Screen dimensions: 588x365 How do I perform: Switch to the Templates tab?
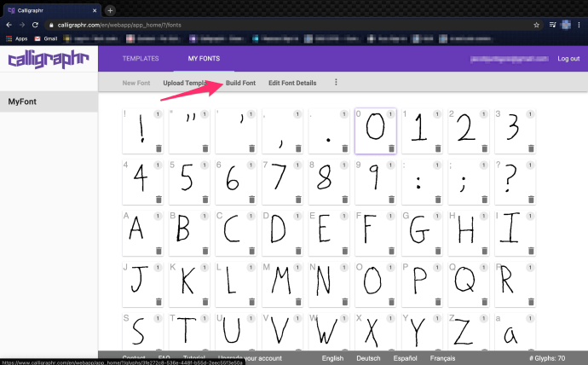coord(141,58)
